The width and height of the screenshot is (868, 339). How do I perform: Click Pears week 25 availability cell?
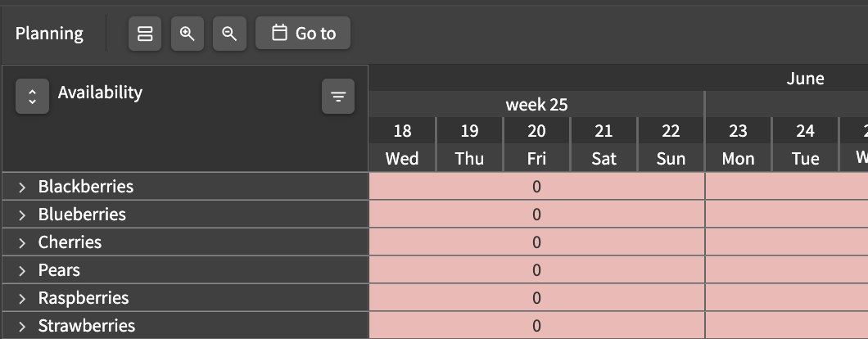point(536,269)
